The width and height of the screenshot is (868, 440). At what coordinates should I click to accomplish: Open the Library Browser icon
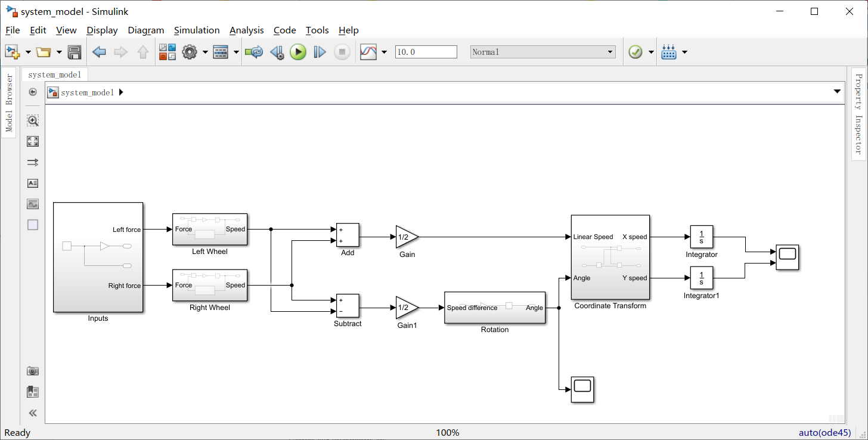pos(168,52)
